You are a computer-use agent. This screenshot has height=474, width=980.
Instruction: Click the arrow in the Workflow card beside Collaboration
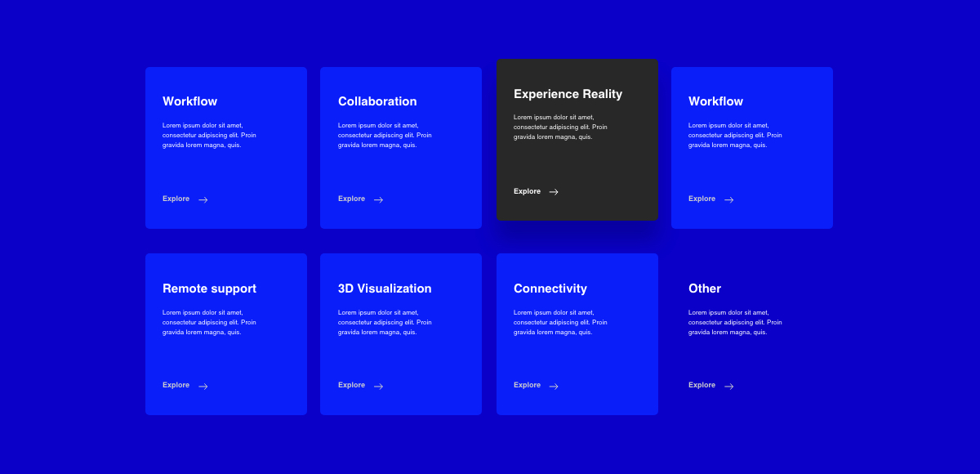click(x=203, y=199)
